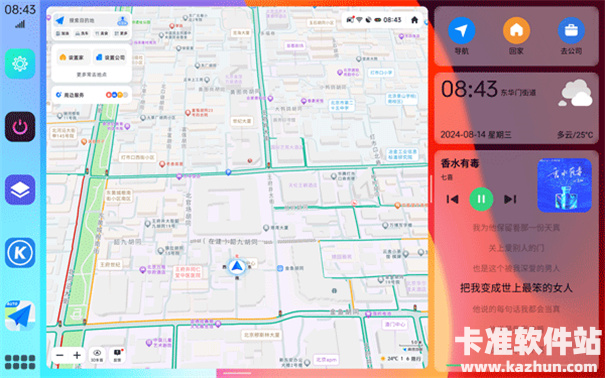Screen dimensions: 605x378
Task: Tap the 澳门中心 label on map
Action: coord(395,324)
